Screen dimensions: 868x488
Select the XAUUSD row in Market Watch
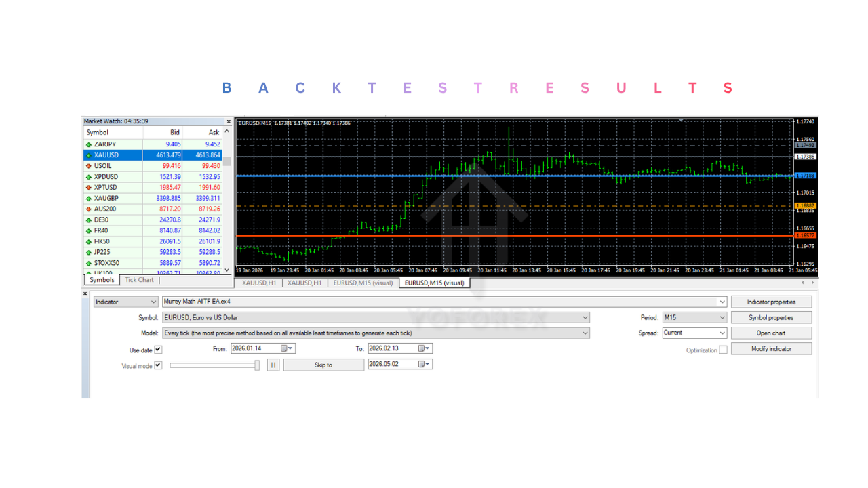(x=153, y=155)
